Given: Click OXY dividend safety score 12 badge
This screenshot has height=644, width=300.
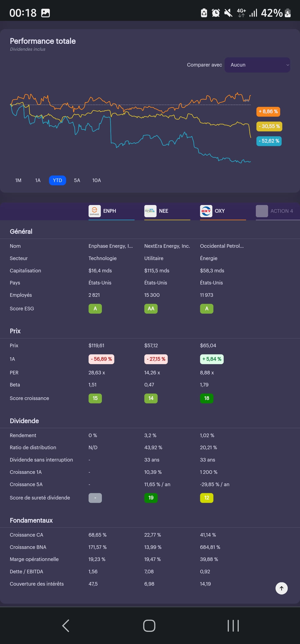Looking at the screenshot, I should (x=207, y=498).
